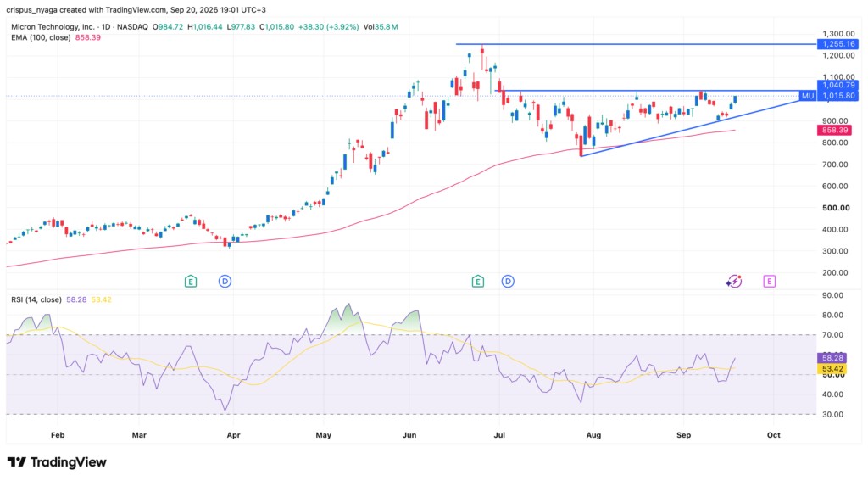
Task: Click the yellow 53.42 RSI scale label
Action: [832, 368]
